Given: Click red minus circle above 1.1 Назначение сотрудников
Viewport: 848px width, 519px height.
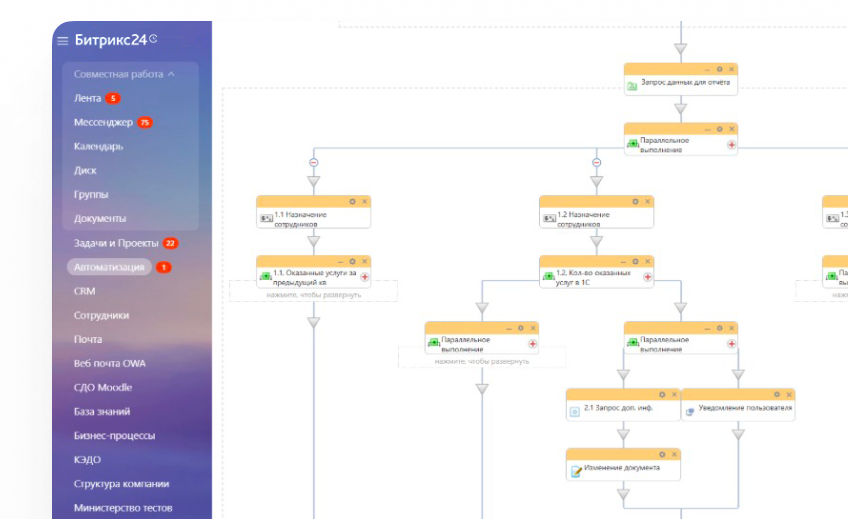Looking at the screenshot, I should pyautogui.click(x=314, y=163).
